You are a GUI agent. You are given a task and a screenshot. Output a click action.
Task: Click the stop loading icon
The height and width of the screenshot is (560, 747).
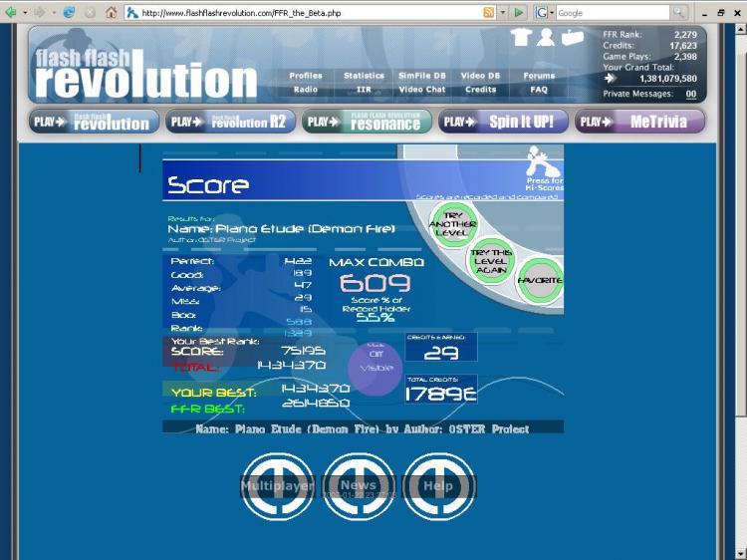pyautogui.click(x=90, y=12)
